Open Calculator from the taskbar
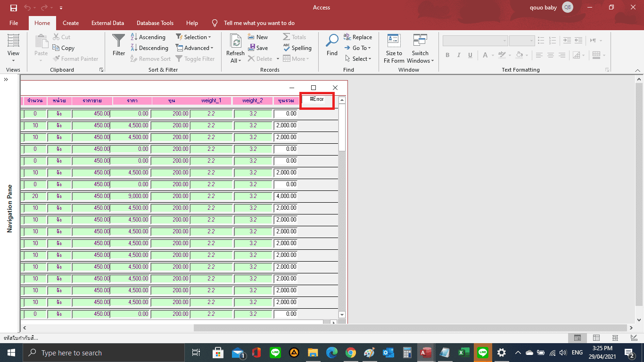Screen dimensions: 644x362 tap(407, 353)
